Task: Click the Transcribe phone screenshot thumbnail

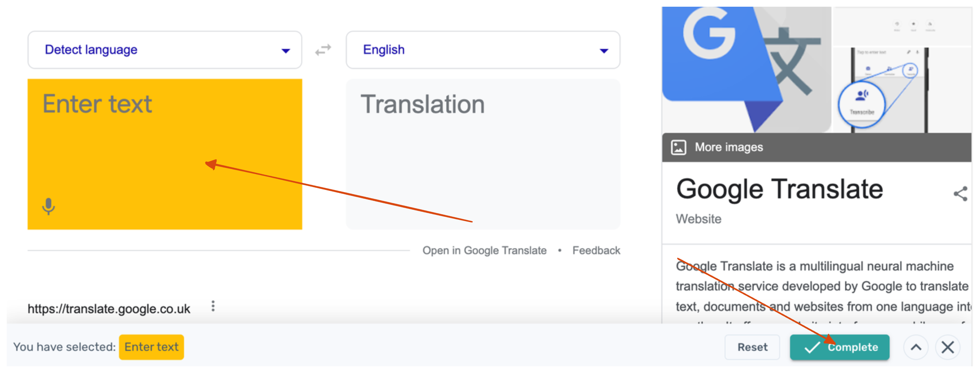Action: (902, 90)
